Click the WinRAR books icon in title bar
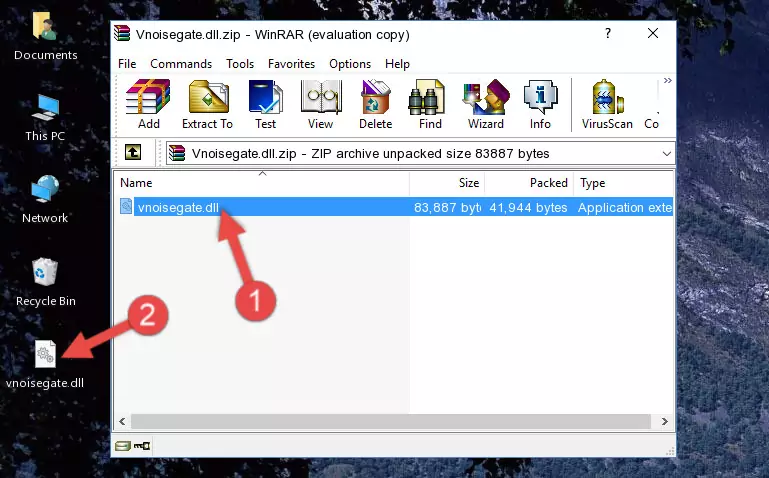 coord(122,33)
